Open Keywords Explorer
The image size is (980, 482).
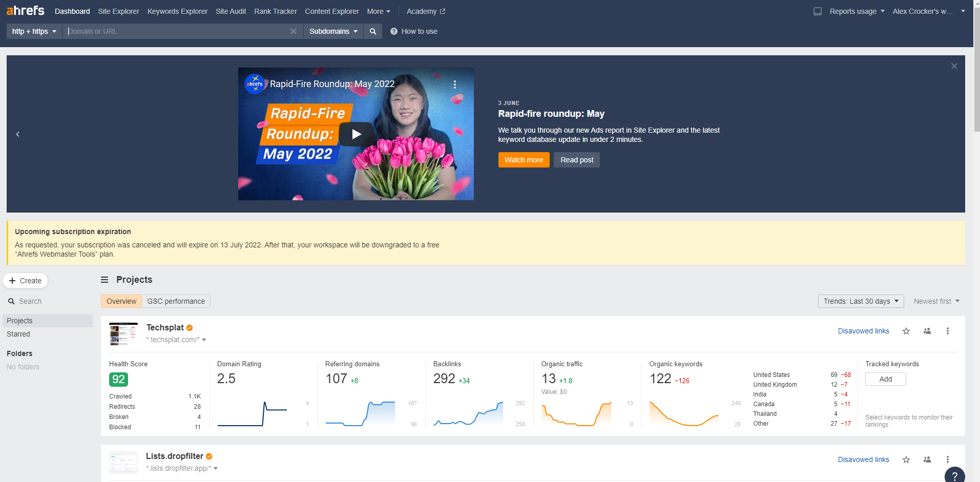(x=177, y=11)
